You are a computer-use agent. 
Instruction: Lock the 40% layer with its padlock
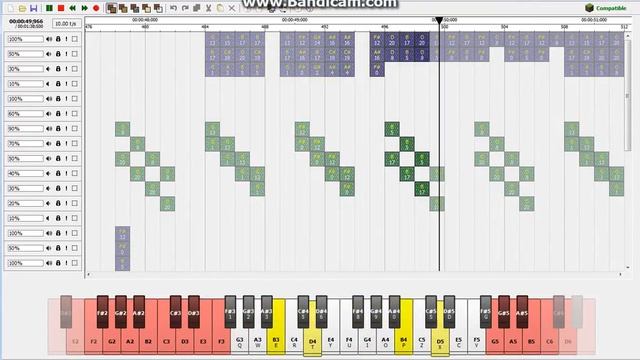tap(58, 173)
